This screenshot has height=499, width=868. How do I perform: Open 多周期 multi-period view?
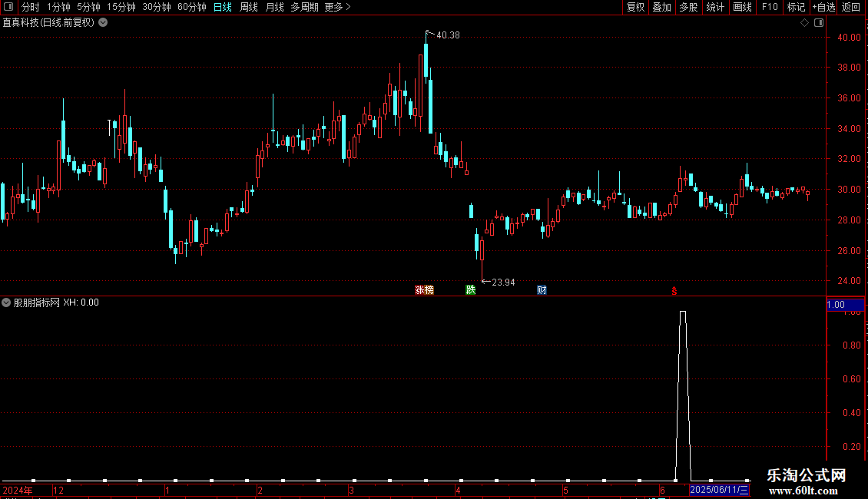pyautogui.click(x=304, y=7)
